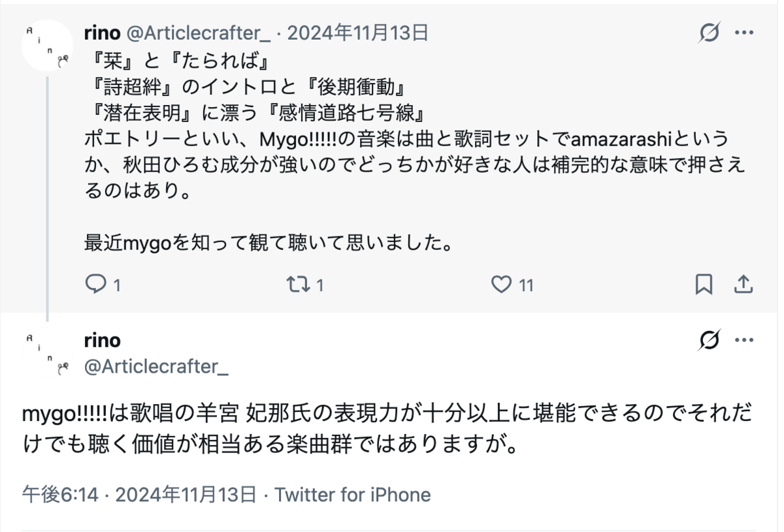Click the Grok icon on the top tweet
This screenshot has width=784, height=532.
click(709, 32)
